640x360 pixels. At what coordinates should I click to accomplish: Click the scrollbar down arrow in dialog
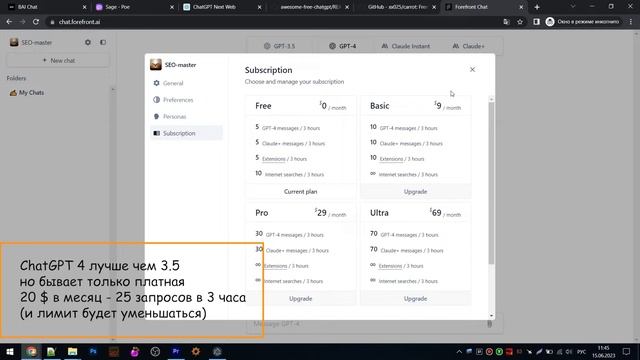(491, 316)
